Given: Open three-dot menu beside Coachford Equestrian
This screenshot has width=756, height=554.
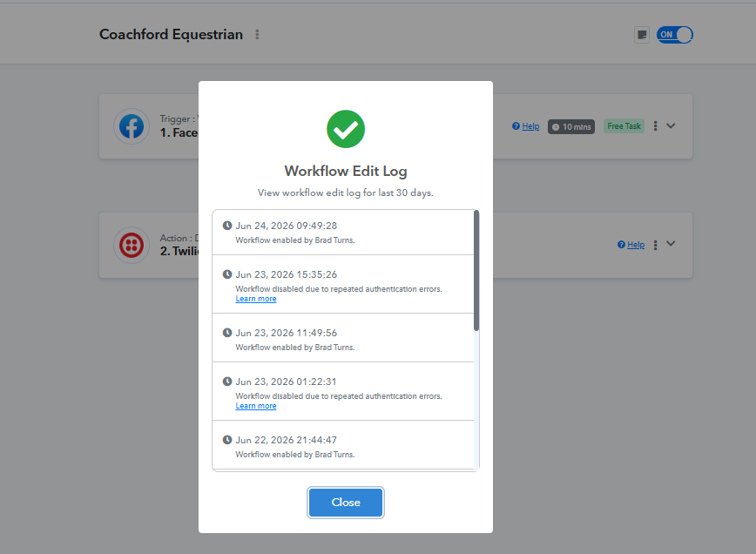Looking at the screenshot, I should click(257, 34).
